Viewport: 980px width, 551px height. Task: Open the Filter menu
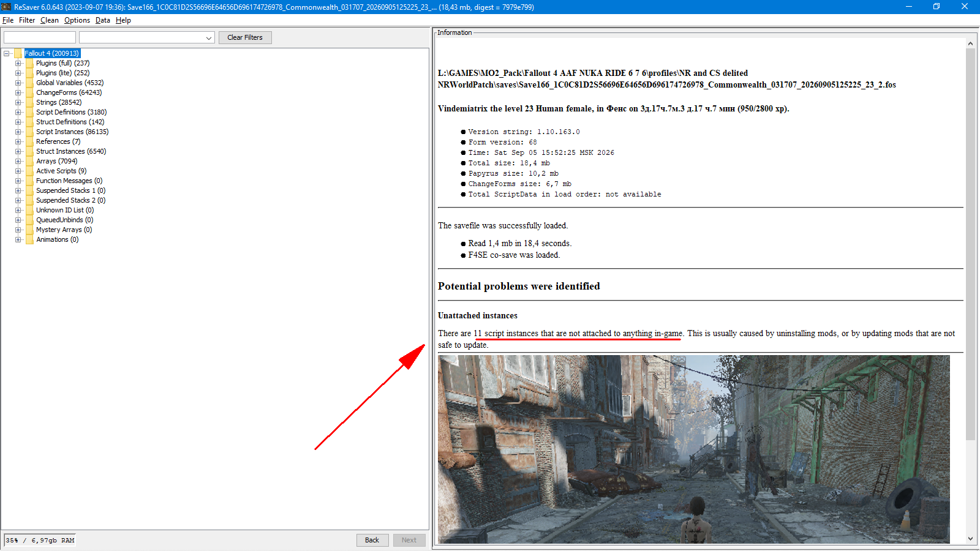pos(27,20)
